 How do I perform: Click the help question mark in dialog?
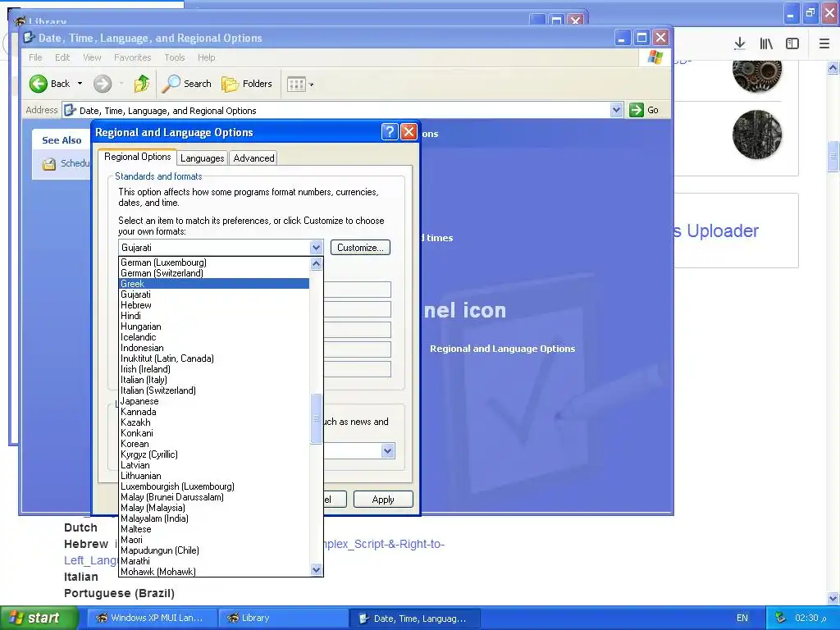click(x=390, y=132)
